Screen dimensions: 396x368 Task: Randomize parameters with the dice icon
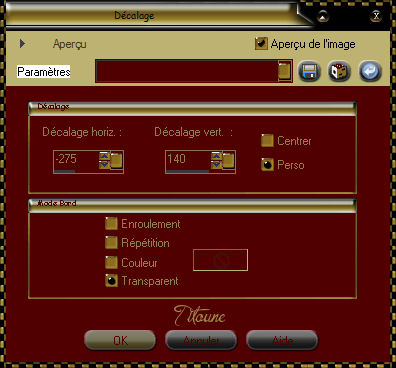click(x=339, y=71)
